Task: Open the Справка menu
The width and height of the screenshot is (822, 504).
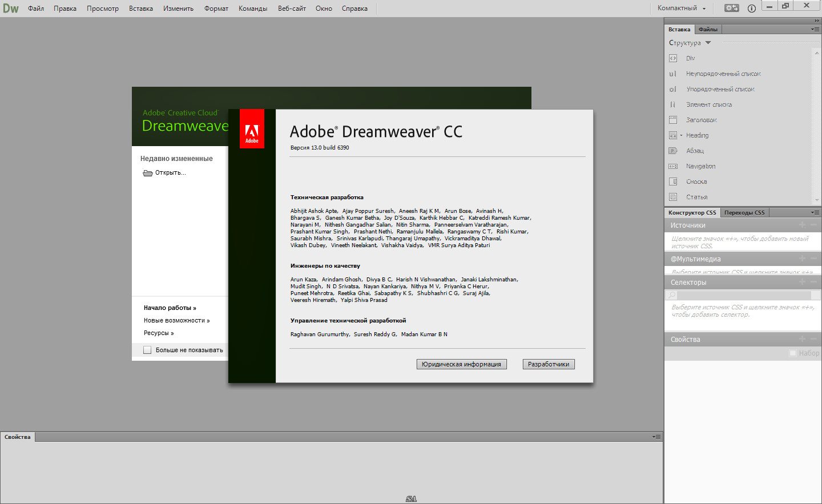Action: [354, 9]
